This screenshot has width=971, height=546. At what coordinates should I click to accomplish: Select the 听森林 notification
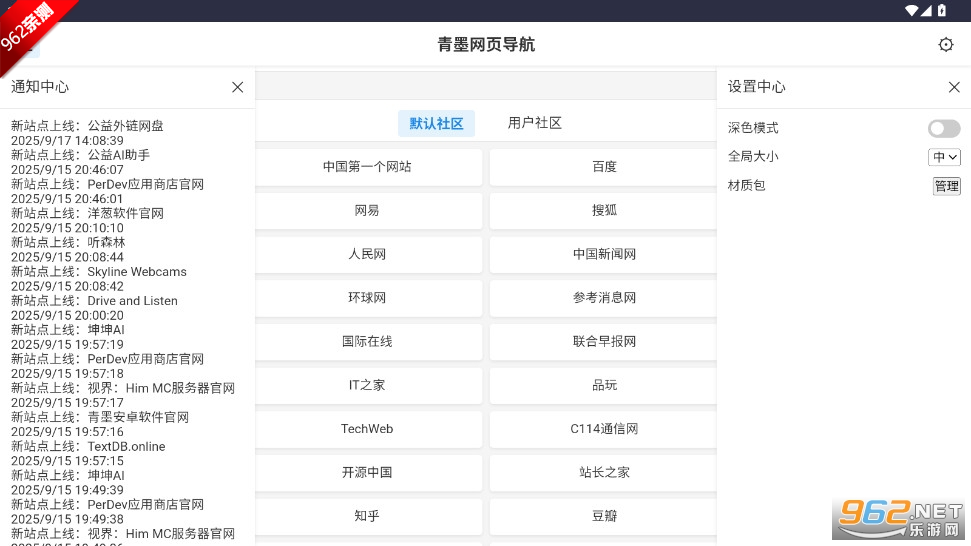pyautogui.click(x=68, y=242)
